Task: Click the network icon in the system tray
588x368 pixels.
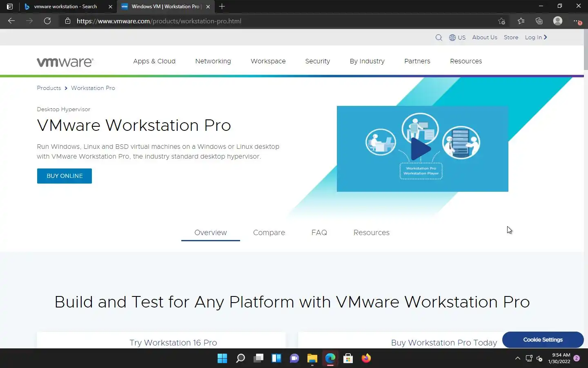Action: click(529, 359)
